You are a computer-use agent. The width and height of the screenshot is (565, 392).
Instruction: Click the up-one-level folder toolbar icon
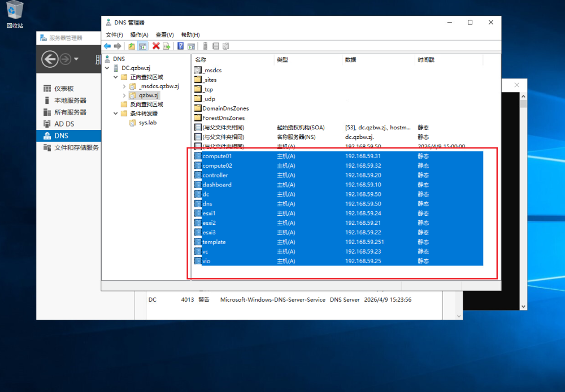point(132,46)
